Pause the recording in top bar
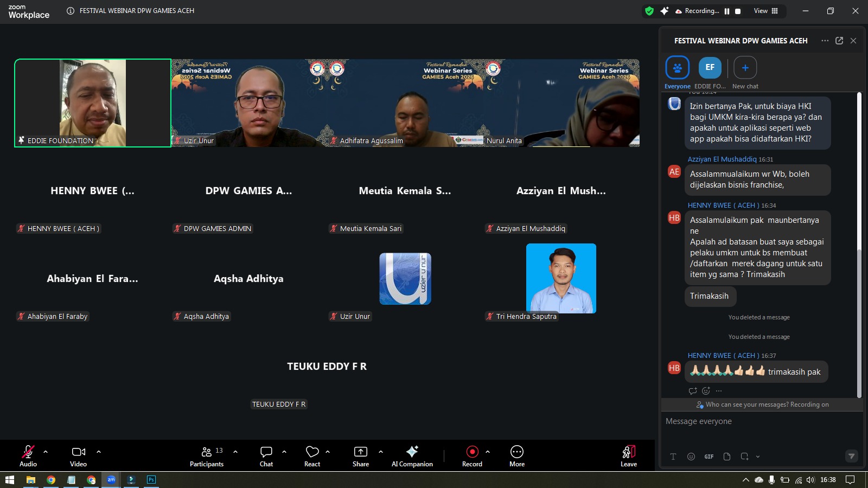The height and width of the screenshot is (488, 868). (x=727, y=11)
